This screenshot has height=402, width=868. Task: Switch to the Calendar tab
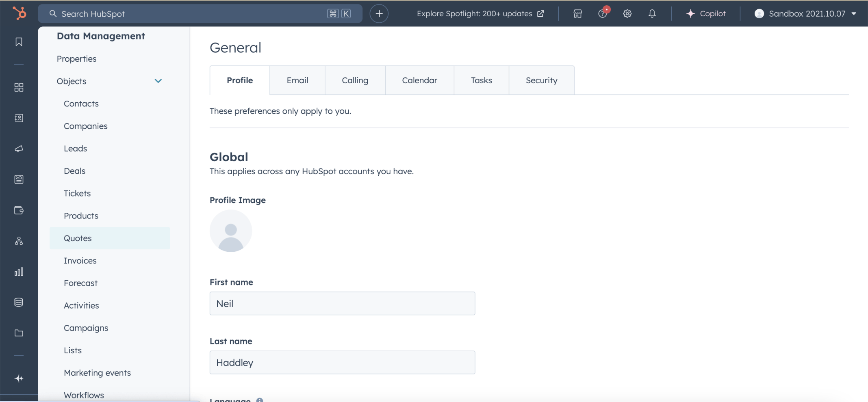tap(419, 80)
